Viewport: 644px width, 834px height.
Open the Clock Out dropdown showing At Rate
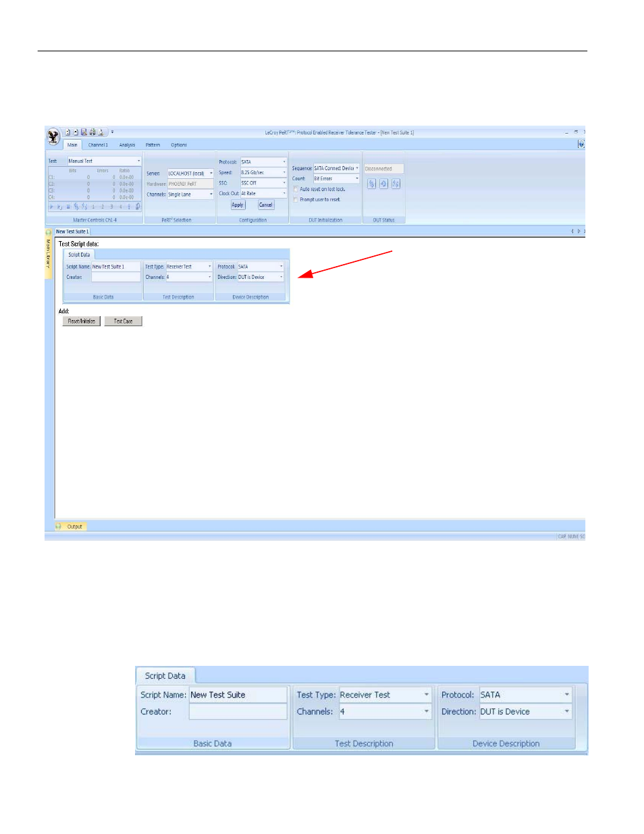point(263,194)
